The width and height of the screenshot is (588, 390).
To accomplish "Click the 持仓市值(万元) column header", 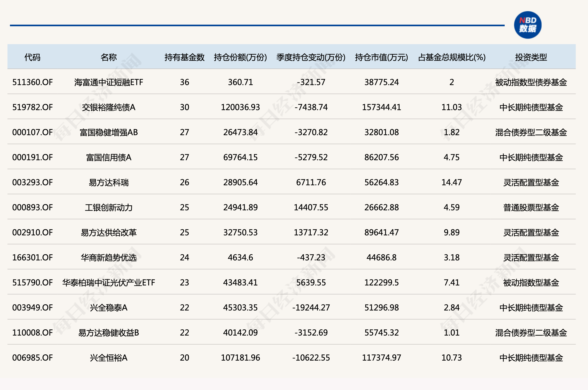I will point(382,57).
